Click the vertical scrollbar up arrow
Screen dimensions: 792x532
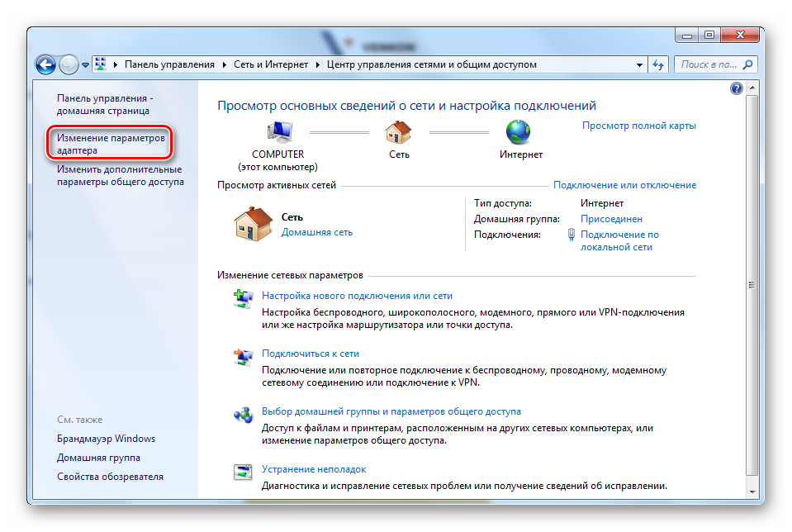click(752, 88)
